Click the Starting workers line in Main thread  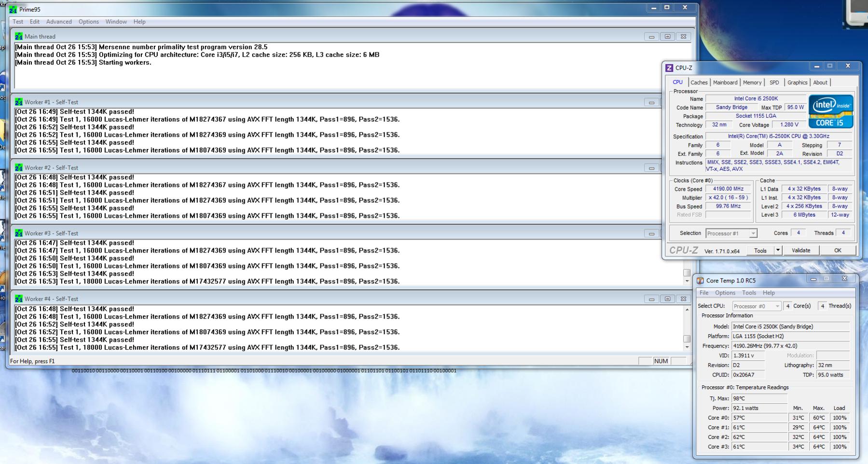click(83, 62)
